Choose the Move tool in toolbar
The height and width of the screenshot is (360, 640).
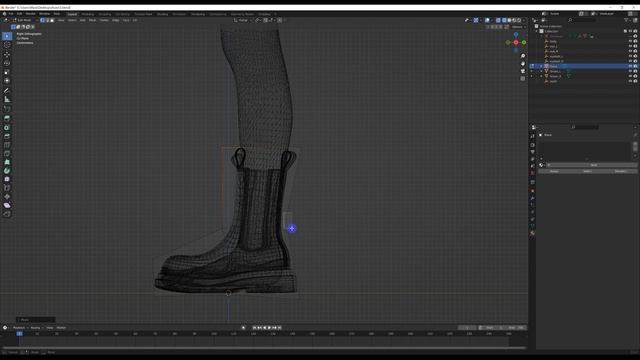7,54
